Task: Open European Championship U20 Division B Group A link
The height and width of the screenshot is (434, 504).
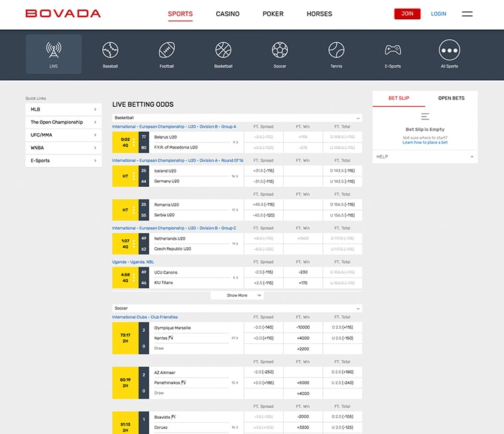Action: pos(174,127)
